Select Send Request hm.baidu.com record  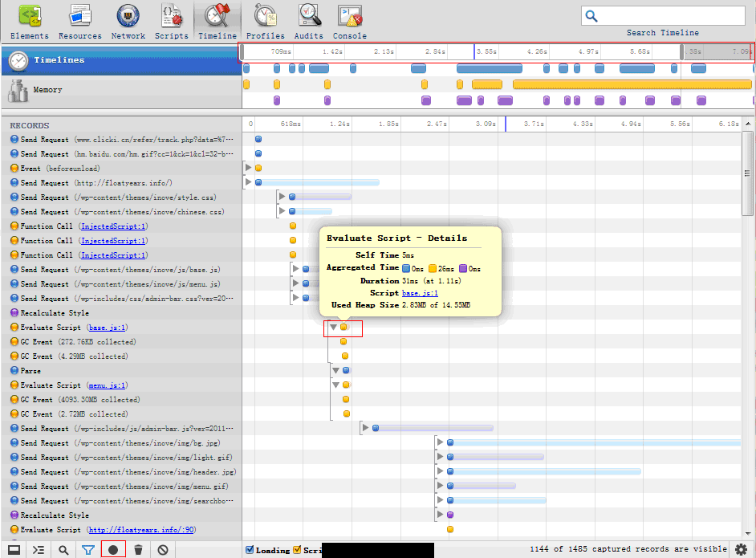pyautogui.click(x=121, y=154)
